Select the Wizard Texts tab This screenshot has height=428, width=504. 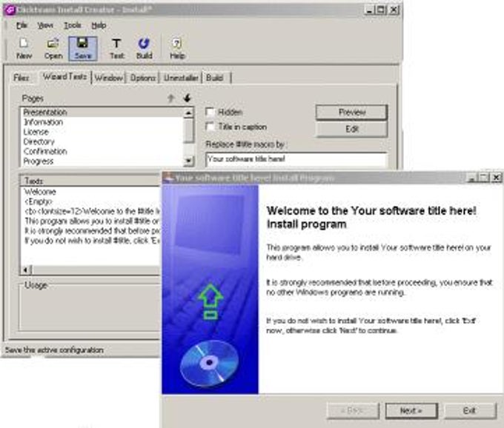[64, 77]
